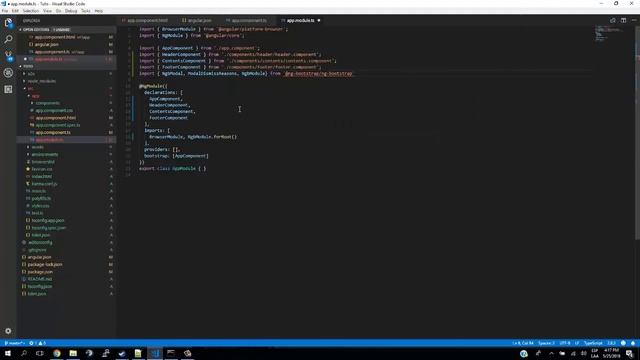Open the Debug menu
640x360 pixels.
[71, 11]
